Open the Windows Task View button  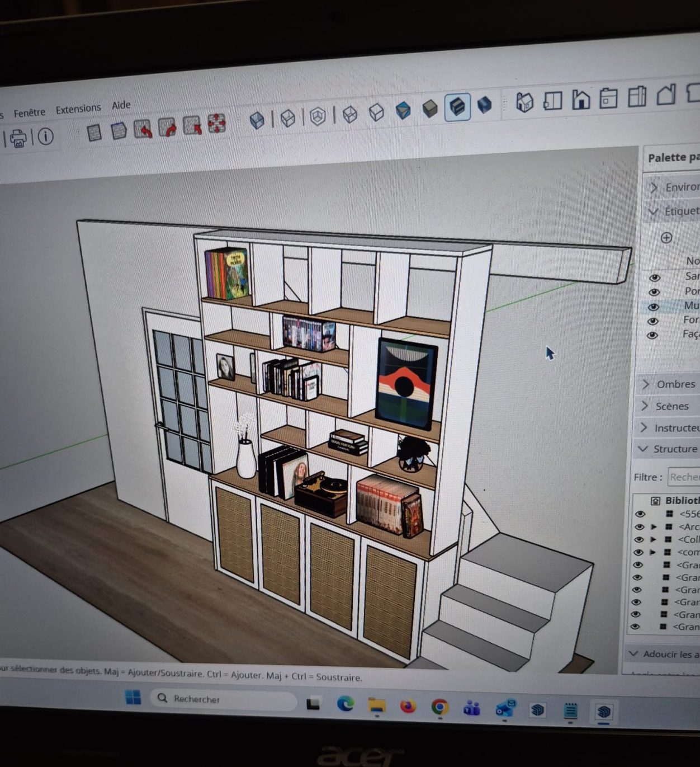point(314,703)
